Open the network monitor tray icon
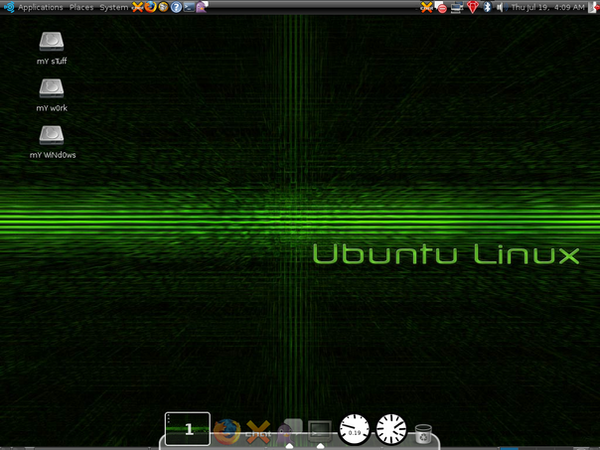Image resolution: width=600 pixels, height=450 pixels. coord(457,7)
